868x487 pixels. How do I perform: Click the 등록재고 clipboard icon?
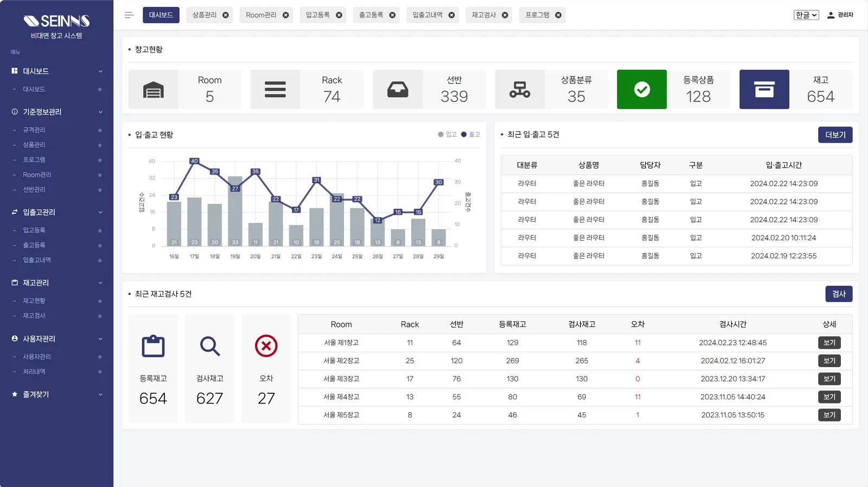[x=153, y=346]
